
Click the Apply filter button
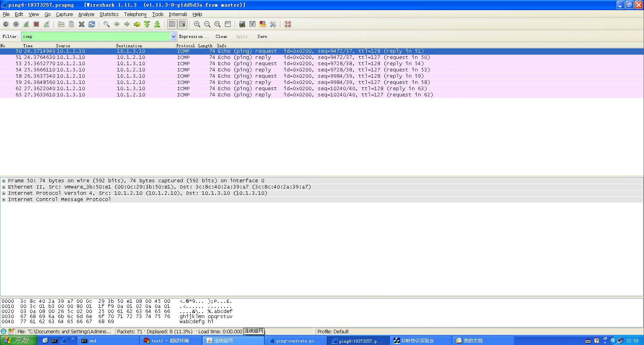[x=242, y=36]
